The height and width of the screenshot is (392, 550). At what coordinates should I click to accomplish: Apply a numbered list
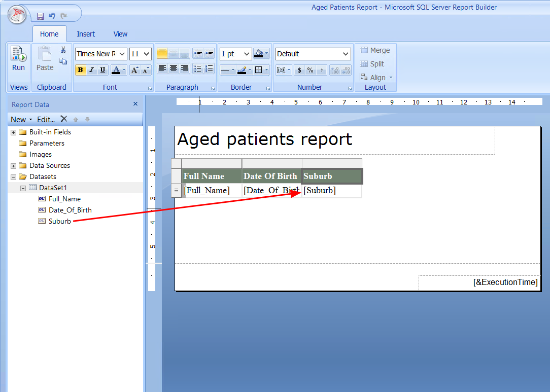pos(210,69)
